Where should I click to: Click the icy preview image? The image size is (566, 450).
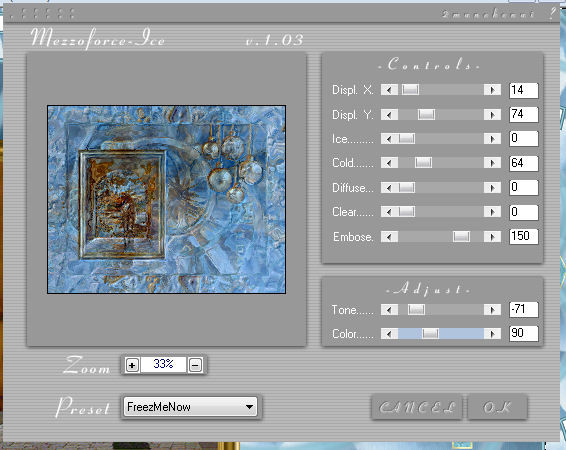[x=166, y=199]
